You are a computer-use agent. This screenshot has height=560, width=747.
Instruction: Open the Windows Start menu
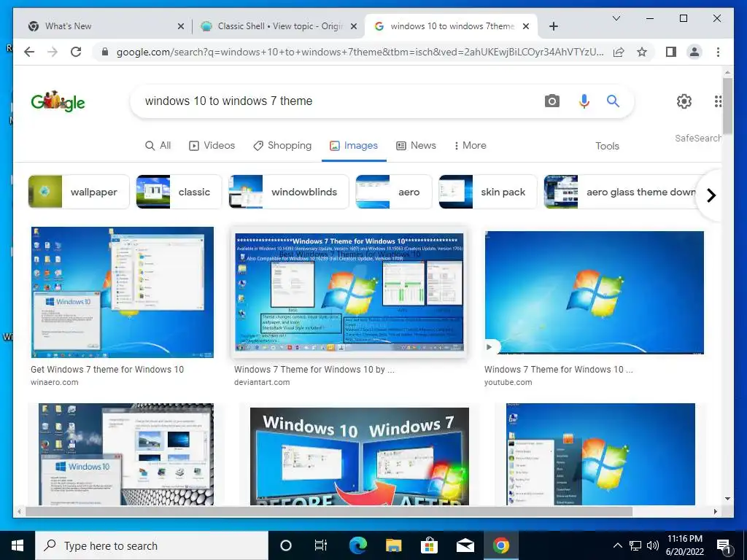click(x=18, y=545)
